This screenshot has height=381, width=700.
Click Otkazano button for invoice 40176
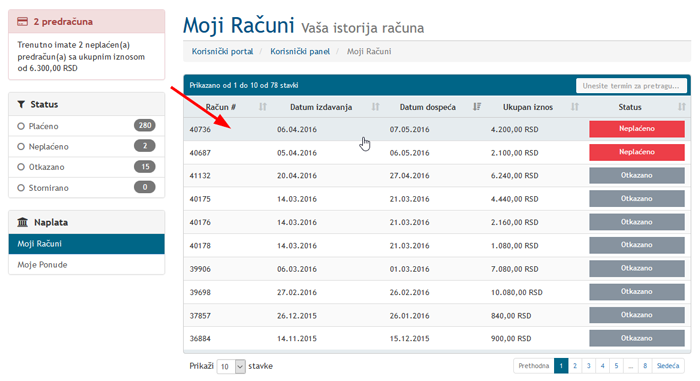[x=637, y=222]
